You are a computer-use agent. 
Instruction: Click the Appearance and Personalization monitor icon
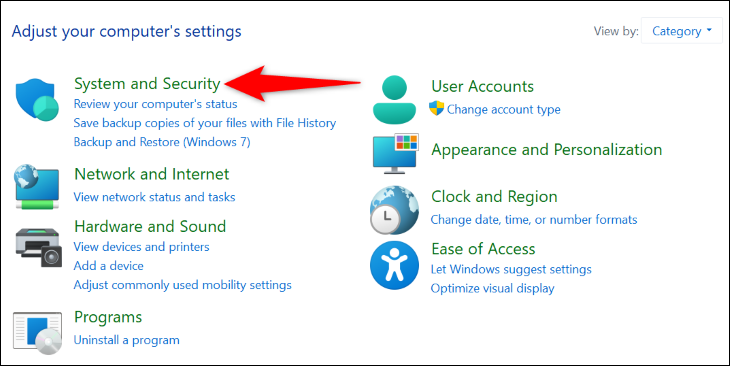(x=396, y=153)
